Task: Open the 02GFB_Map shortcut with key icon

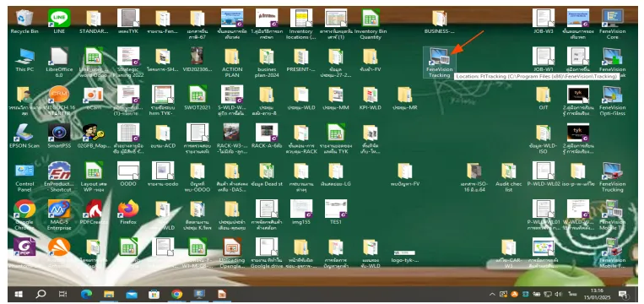Action: (94, 136)
